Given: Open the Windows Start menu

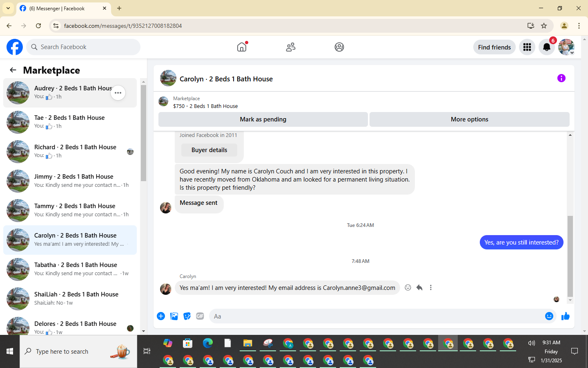Looking at the screenshot, I should point(10,351).
